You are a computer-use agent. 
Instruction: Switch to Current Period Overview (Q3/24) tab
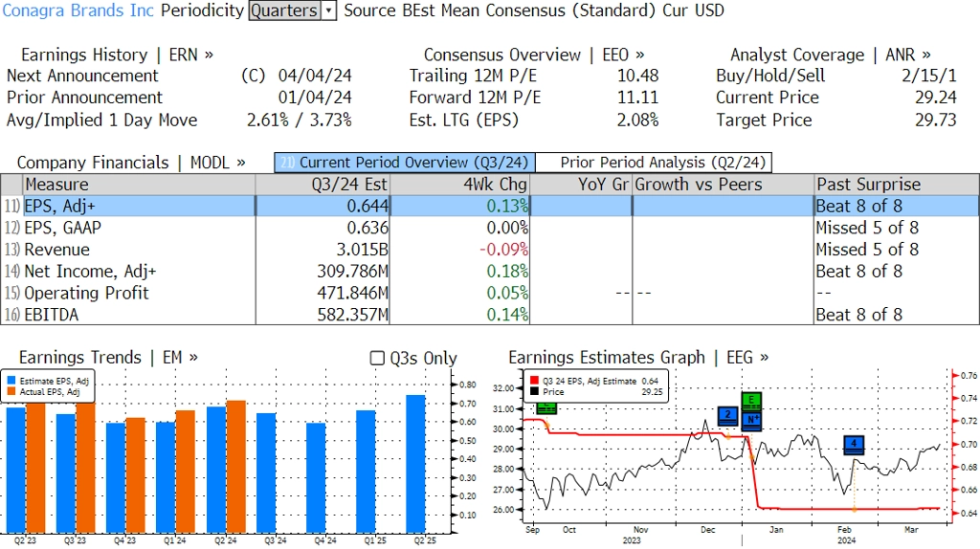click(405, 163)
